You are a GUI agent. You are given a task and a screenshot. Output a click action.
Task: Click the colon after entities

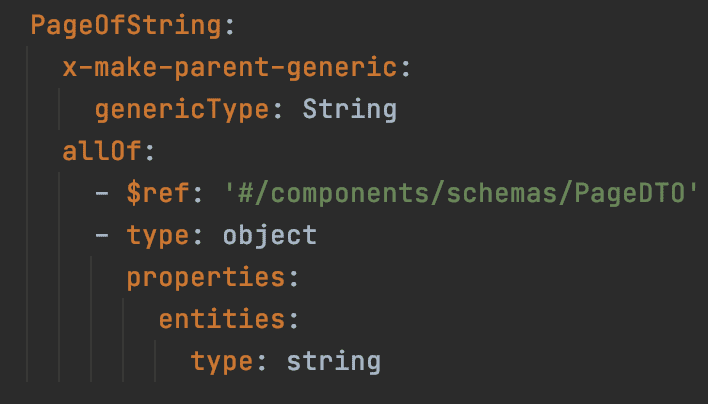point(294,319)
